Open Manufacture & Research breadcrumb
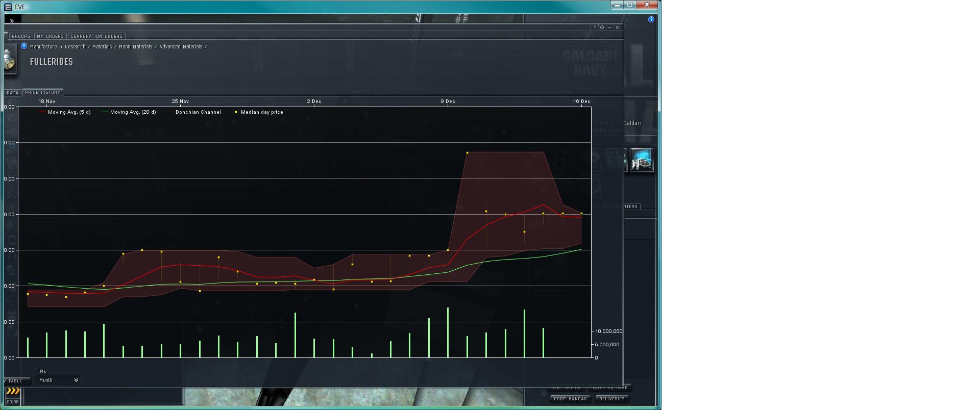The width and height of the screenshot is (980, 410). pyautogui.click(x=58, y=46)
